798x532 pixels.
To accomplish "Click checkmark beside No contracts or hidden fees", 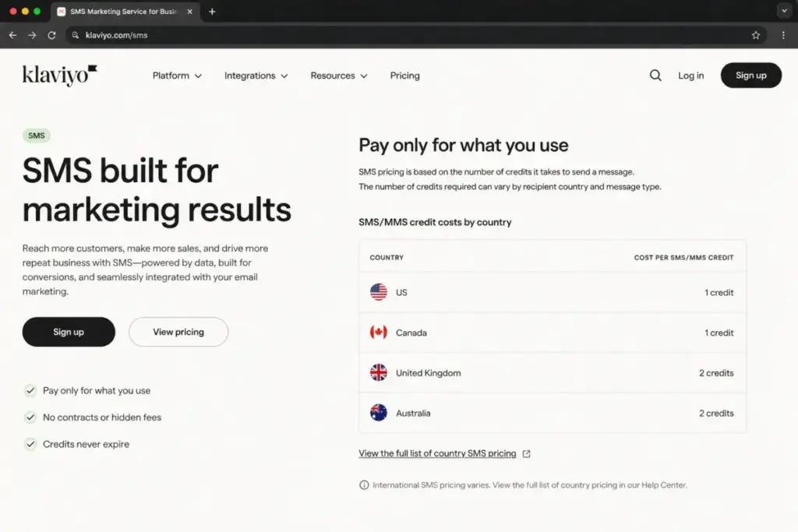I will coord(30,417).
